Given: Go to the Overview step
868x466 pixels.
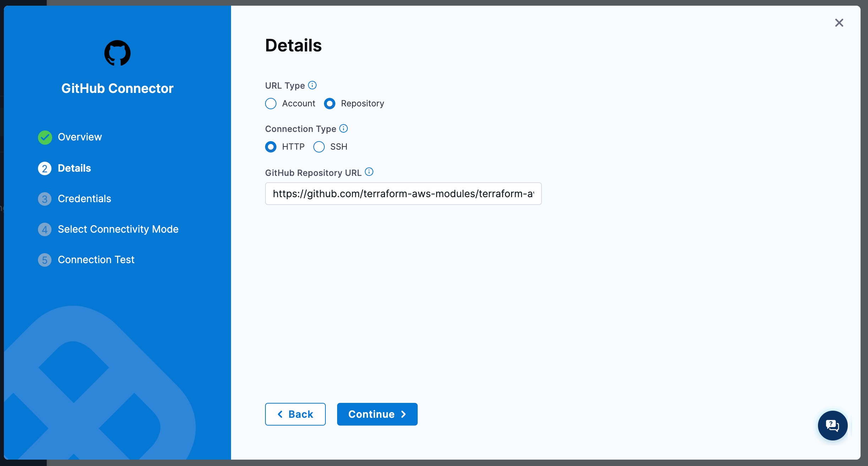Looking at the screenshot, I should [x=80, y=137].
